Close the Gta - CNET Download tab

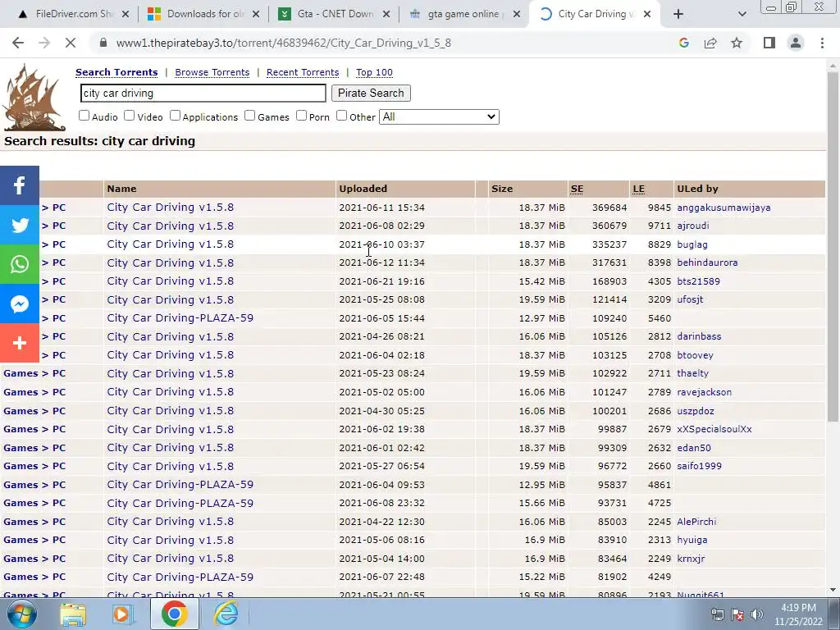[386, 15]
